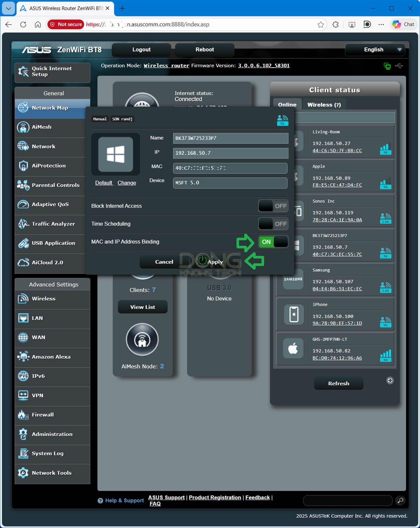Viewport: 420px width, 528px height.
Task: Open the English language dropdown
Action: point(374,49)
